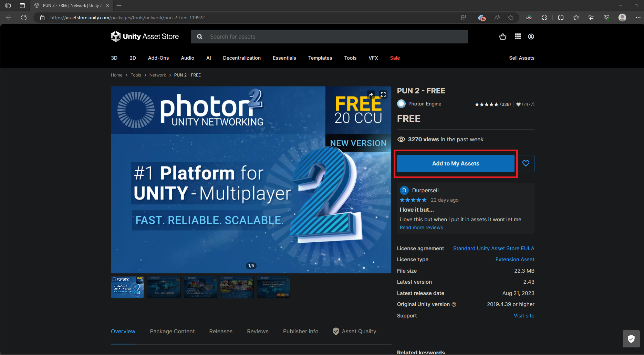Click the Add to My Assets button
Viewport: 644px width, 355px height.
455,163
